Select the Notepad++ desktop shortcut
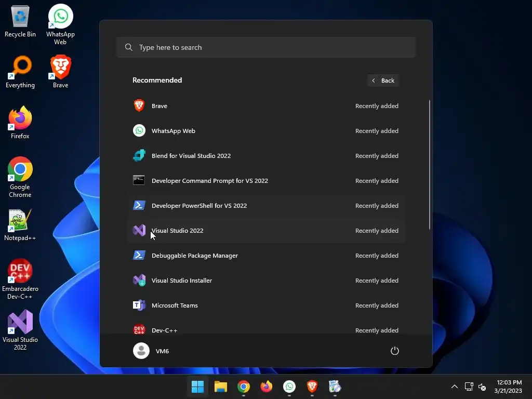The image size is (532, 399). click(20, 225)
